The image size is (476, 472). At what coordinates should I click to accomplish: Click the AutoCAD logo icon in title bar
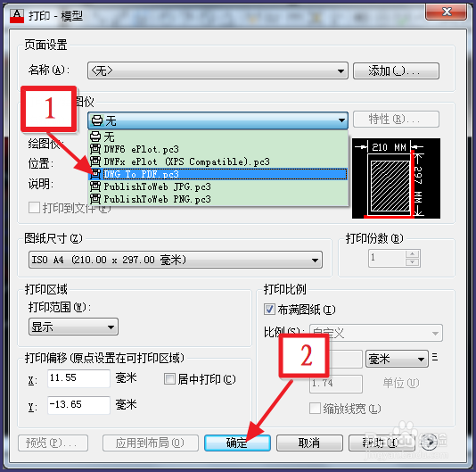tap(17, 16)
